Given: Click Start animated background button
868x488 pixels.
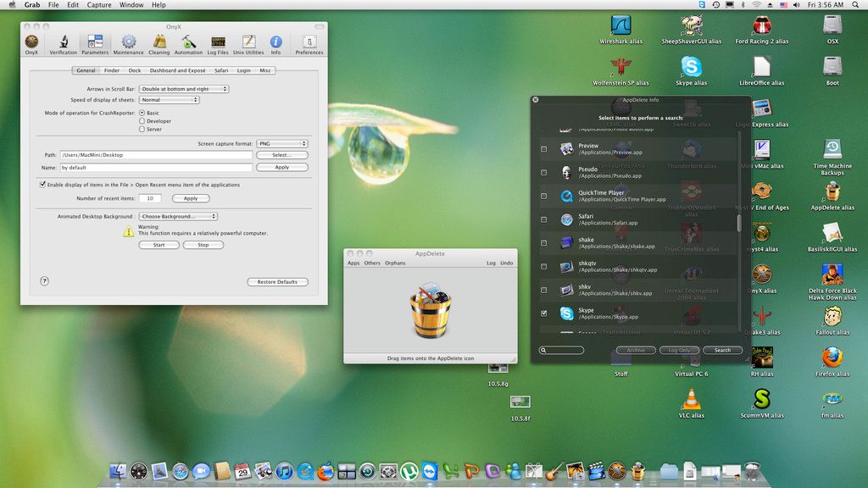Looking at the screenshot, I should [159, 245].
